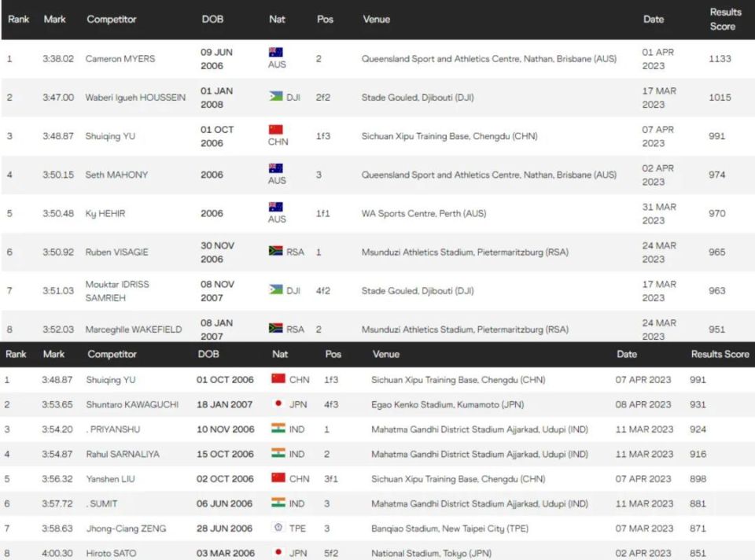Select the venue National Stadium, Tokyo (JPN)
The image size is (755, 560).
tap(432, 553)
